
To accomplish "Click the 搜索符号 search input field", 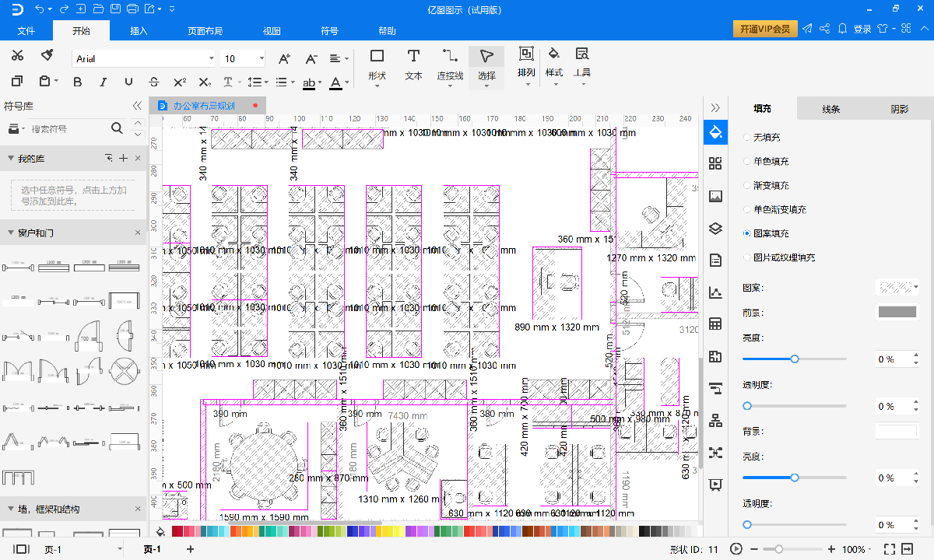I will point(66,128).
